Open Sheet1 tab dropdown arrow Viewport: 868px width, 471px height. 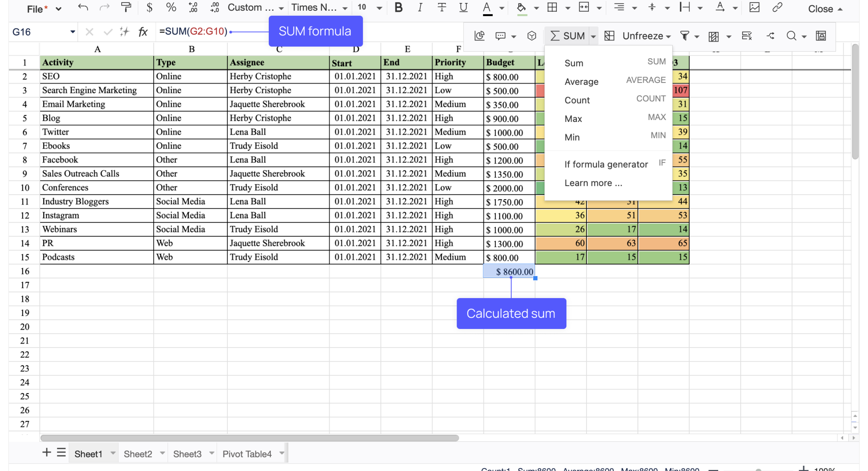[x=113, y=454]
